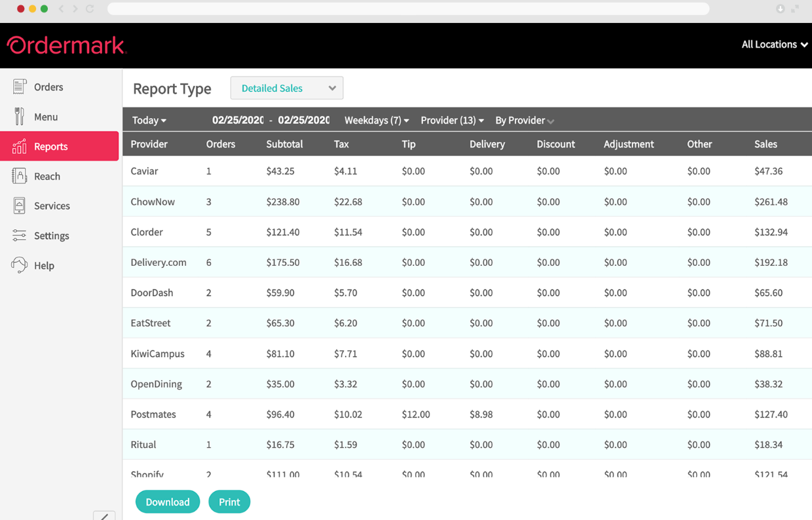The image size is (812, 520).
Task: Select the Menu sidebar icon
Action: tap(19, 116)
